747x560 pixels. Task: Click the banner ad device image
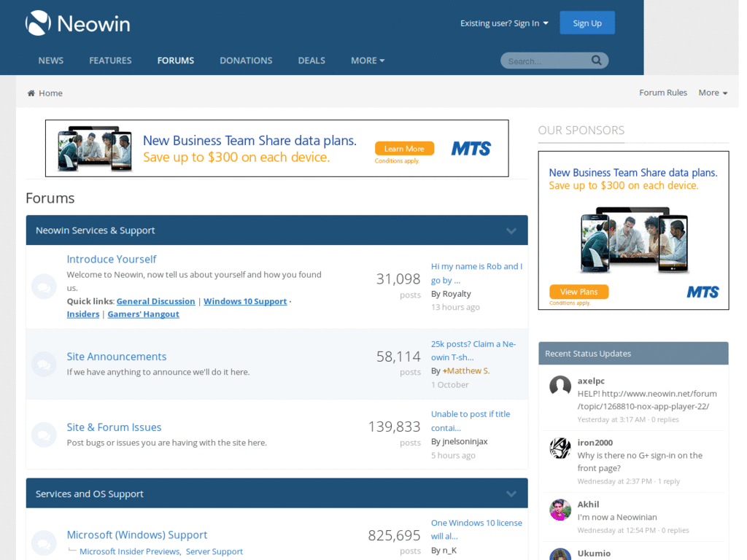[x=94, y=148]
